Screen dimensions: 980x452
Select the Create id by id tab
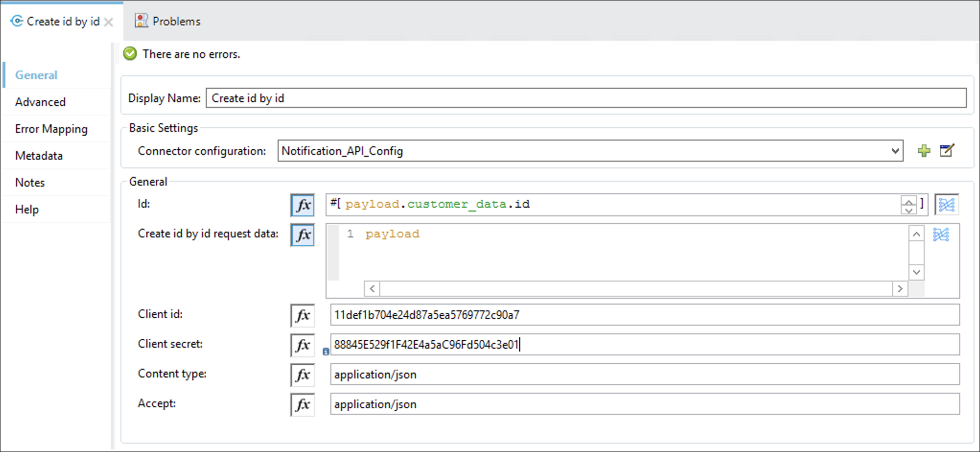coord(63,22)
